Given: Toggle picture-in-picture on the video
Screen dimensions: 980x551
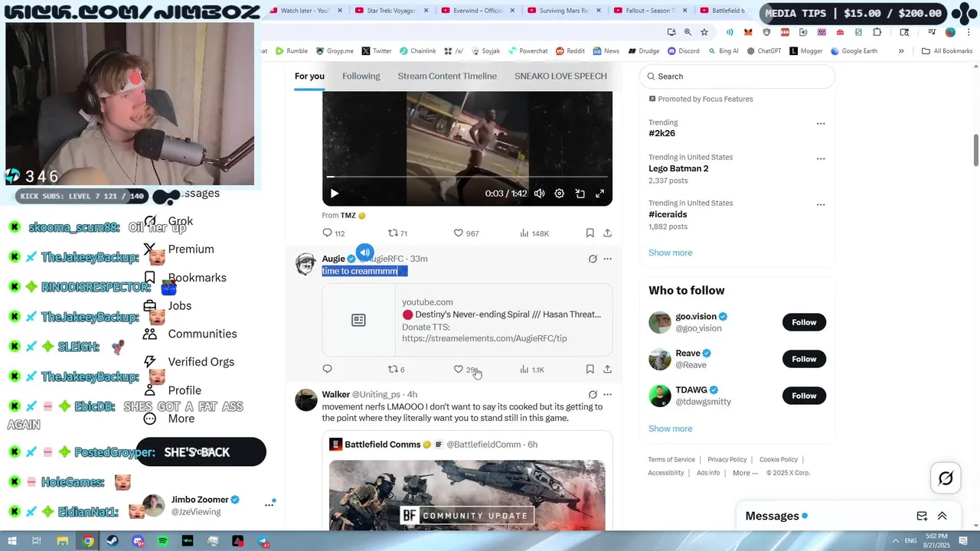Looking at the screenshot, I should tap(580, 194).
